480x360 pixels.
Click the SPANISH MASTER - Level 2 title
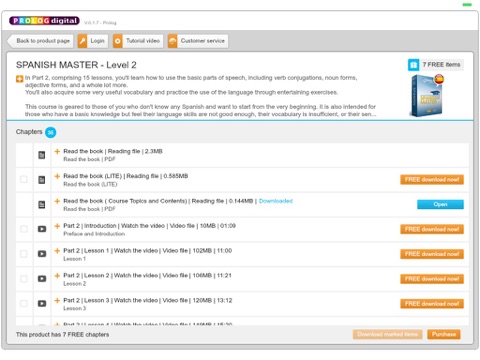click(76, 65)
